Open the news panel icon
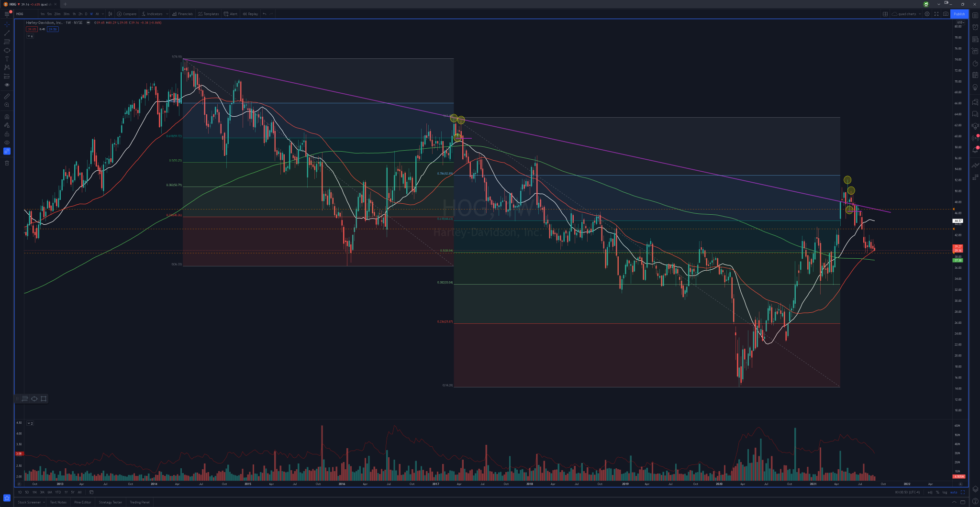The width and height of the screenshot is (980, 507). coord(975,39)
